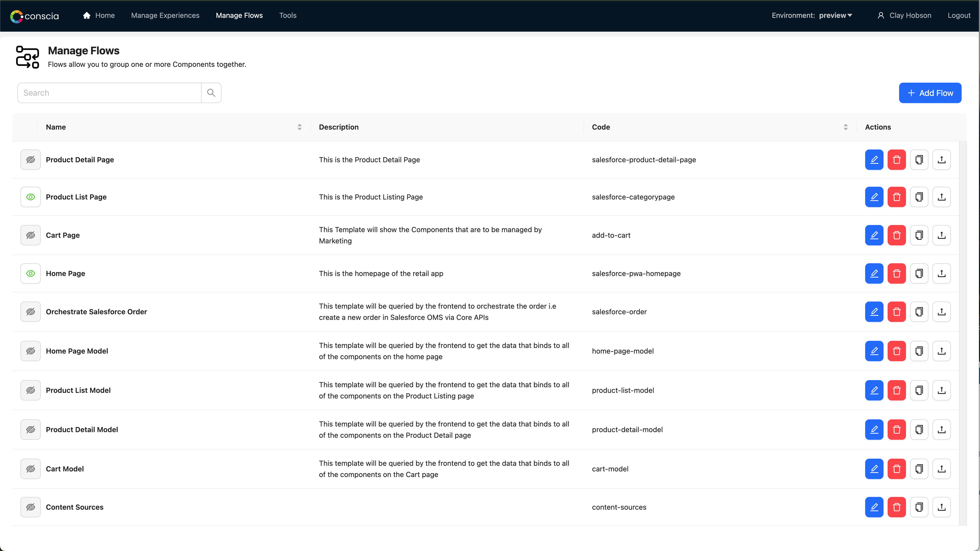Duplicate the Orchestrate Salesforce Order flow

[x=919, y=312]
